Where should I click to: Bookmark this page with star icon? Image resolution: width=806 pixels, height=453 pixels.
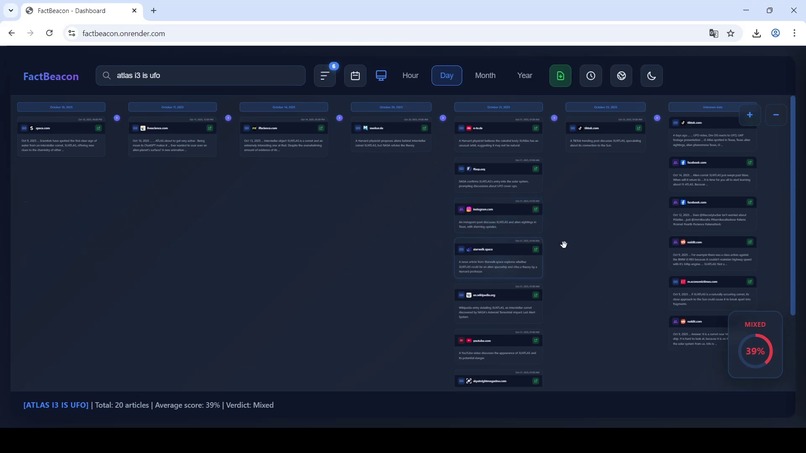[730, 33]
